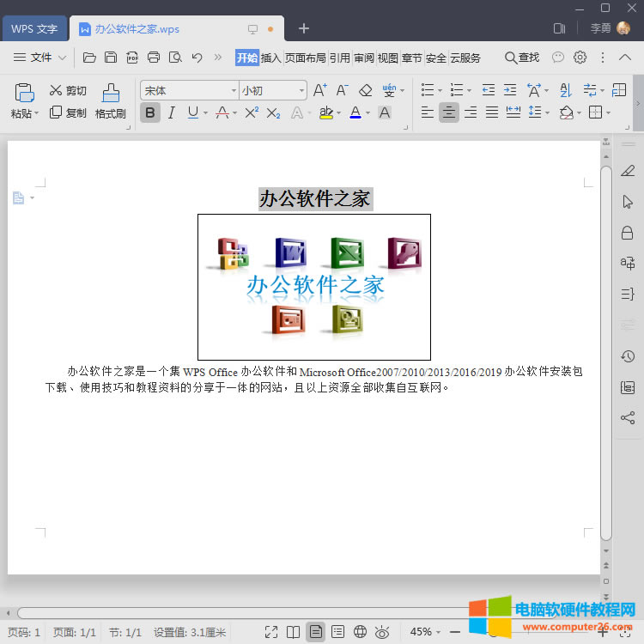This screenshot has height=644, width=644.
Task: Open the settings gear icon
Action: [x=580, y=58]
